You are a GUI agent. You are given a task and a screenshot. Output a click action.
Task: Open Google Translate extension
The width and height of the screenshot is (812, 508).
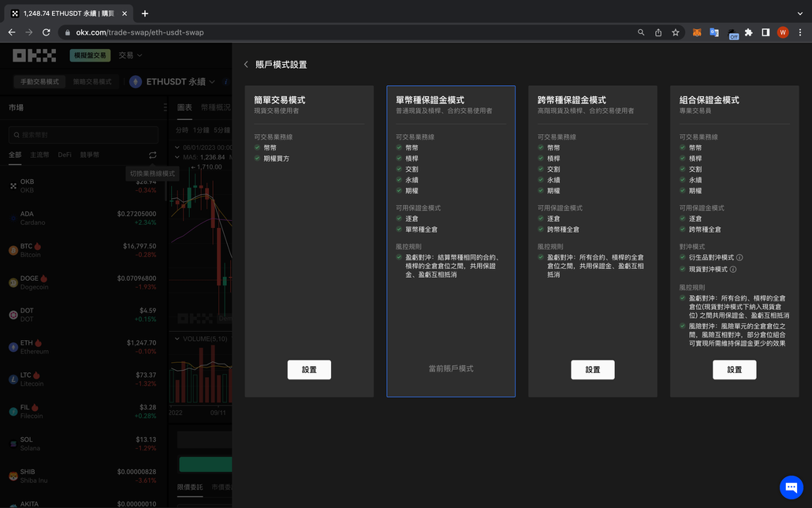pos(714,32)
